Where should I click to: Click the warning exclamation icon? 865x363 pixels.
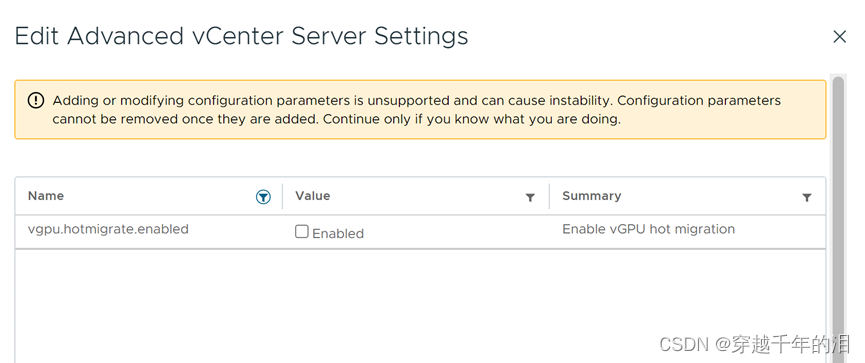coord(36,100)
